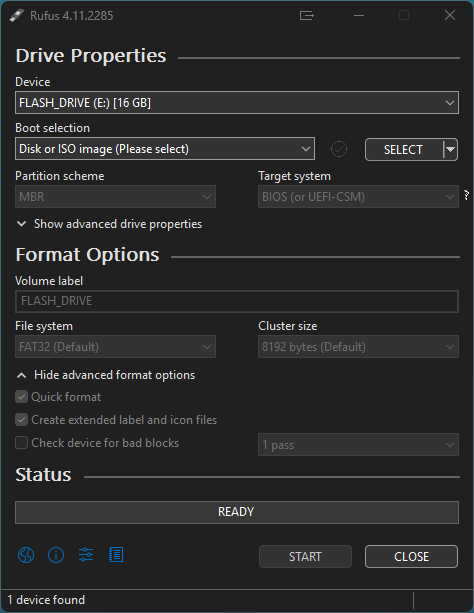Collapse Hide advanced format options
The width and height of the screenshot is (474, 613).
106,375
